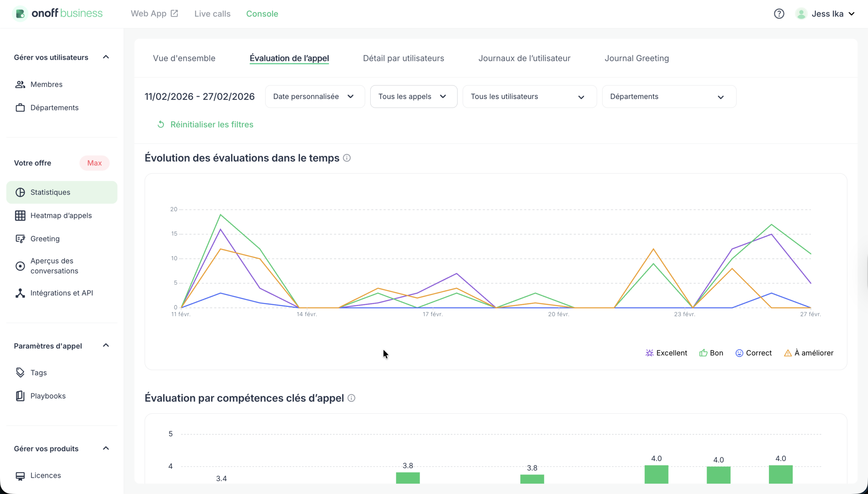Toggle the Bon series in the chart legend
This screenshot has height=494, width=868.
pos(711,353)
